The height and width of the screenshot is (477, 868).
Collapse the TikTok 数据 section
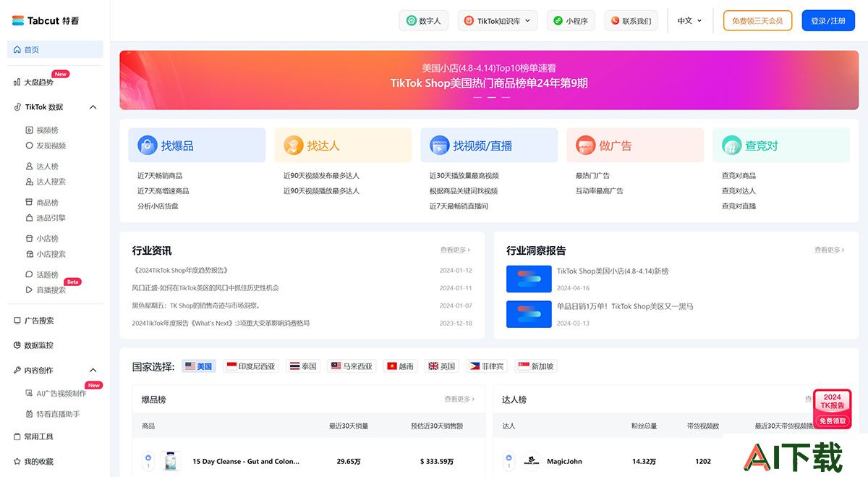(93, 107)
